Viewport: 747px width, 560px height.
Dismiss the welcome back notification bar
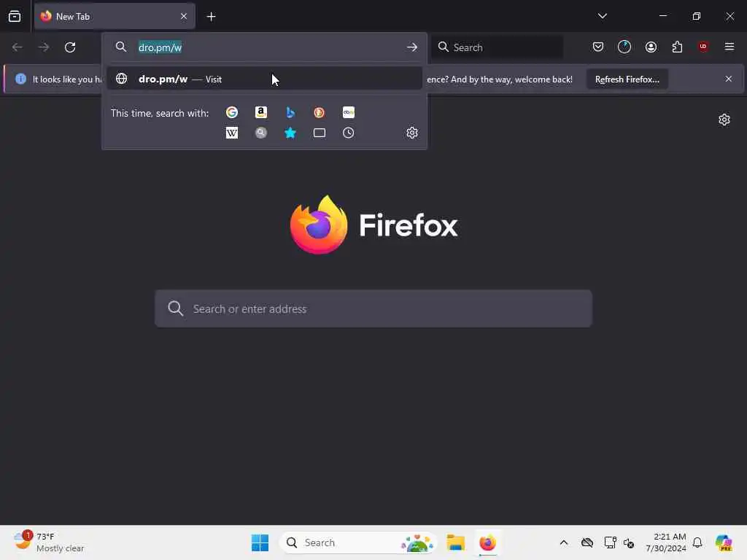click(x=729, y=79)
